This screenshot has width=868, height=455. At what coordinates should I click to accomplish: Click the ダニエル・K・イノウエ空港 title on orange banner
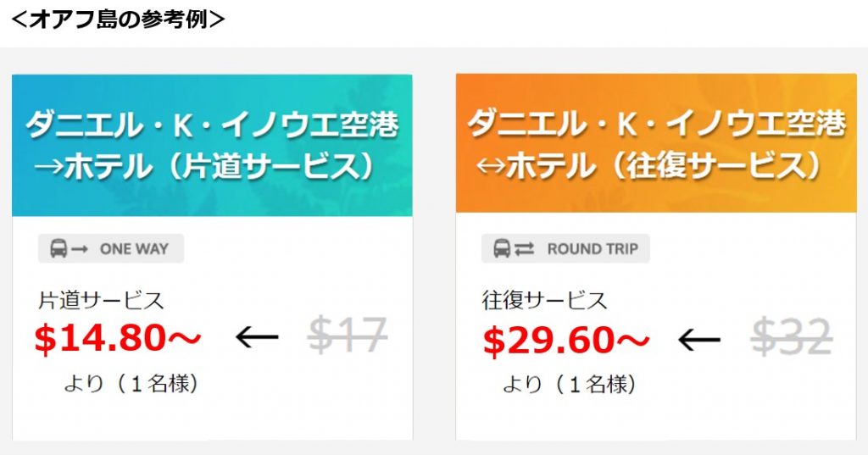[657, 124]
